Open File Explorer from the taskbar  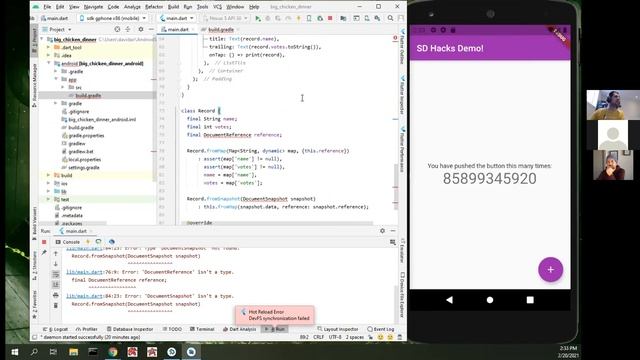tap(73, 352)
